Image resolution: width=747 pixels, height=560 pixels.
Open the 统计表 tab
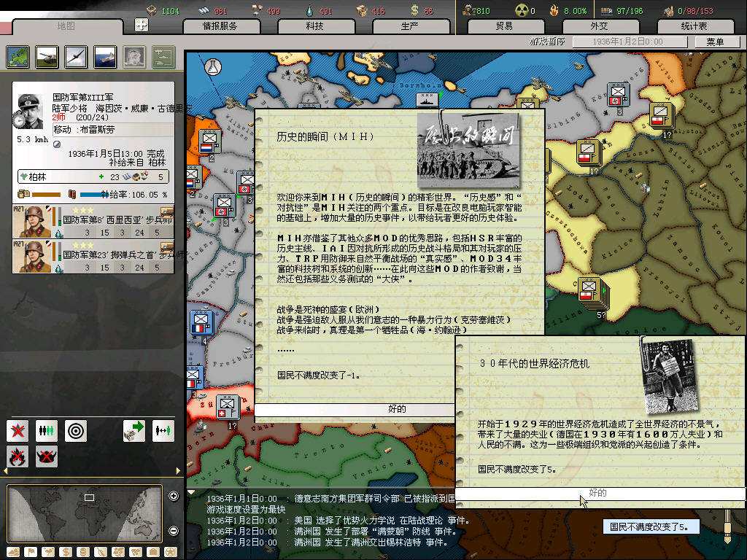click(694, 26)
